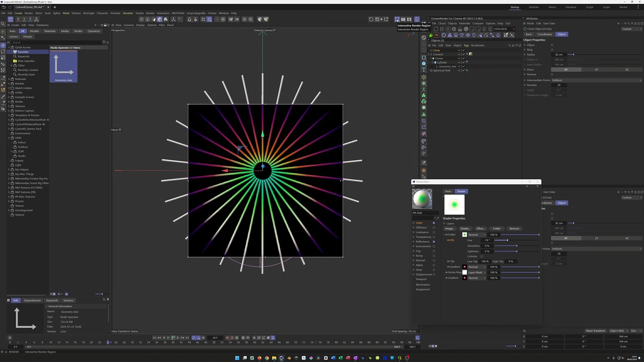This screenshot has width=644, height=362.
Task: Open the HDR/sRGB dropdown in Octane
Action: pyautogui.click(x=504, y=29)
